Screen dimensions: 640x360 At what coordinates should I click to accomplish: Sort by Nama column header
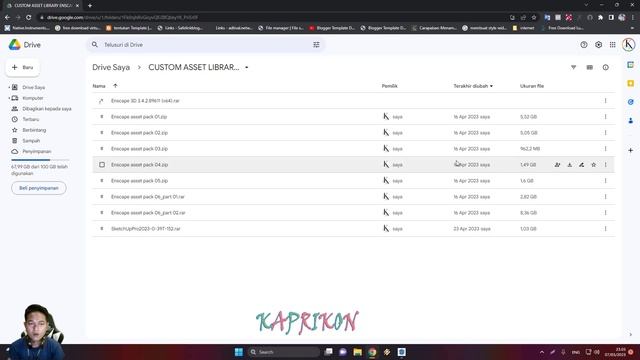pyautogui.click(x=99, y=86)
